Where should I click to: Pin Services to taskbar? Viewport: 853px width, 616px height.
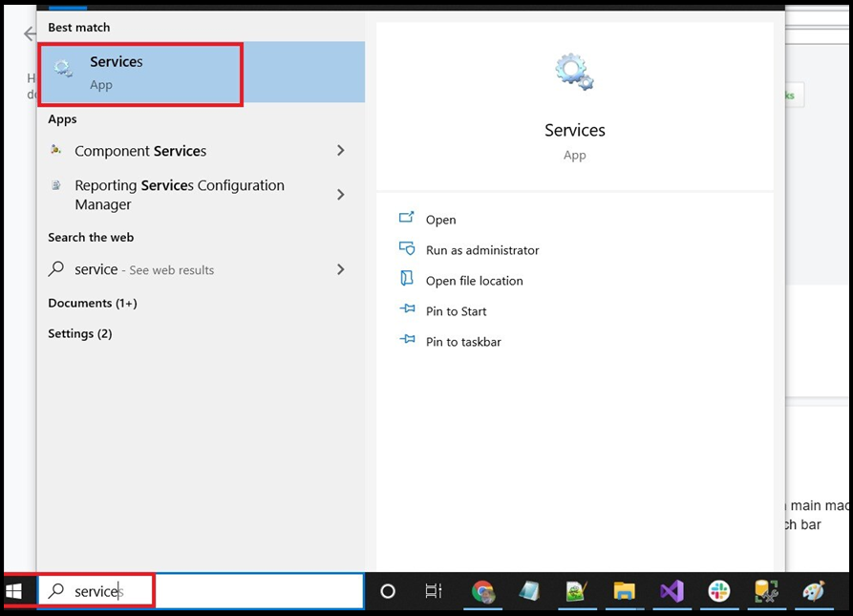click(x=463, y=342)
